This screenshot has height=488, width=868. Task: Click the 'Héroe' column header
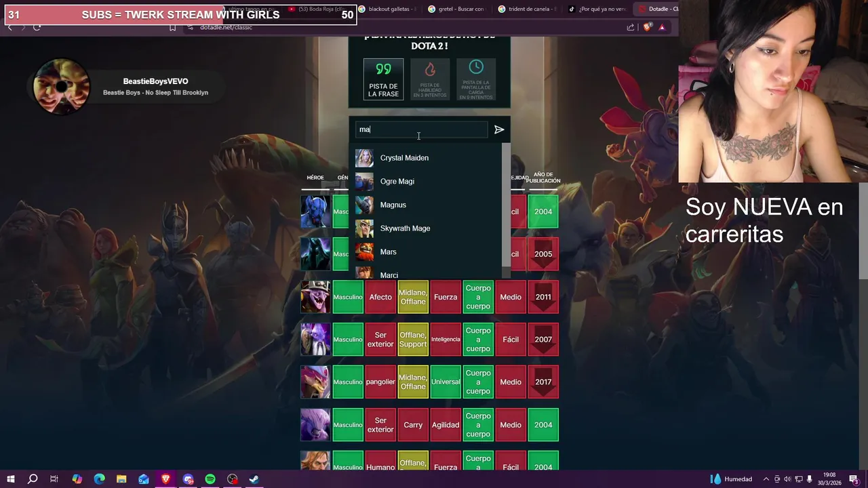pyautogui.click(x=315, y=178)
